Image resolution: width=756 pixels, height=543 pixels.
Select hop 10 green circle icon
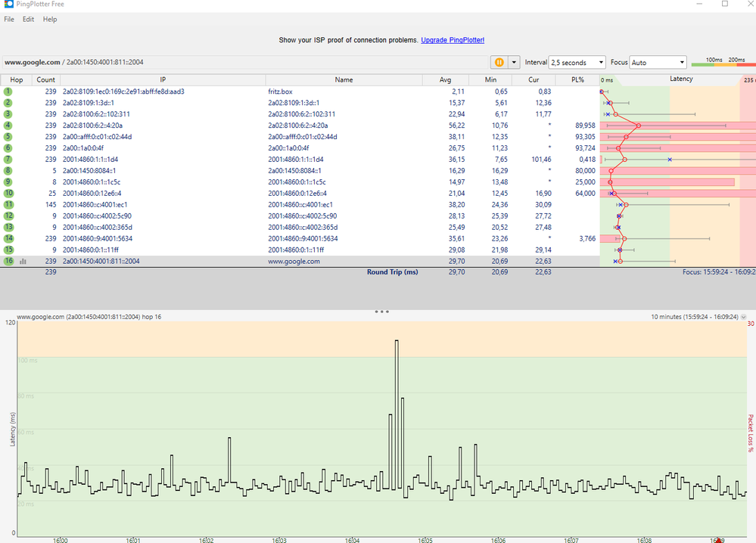(8, 193)
